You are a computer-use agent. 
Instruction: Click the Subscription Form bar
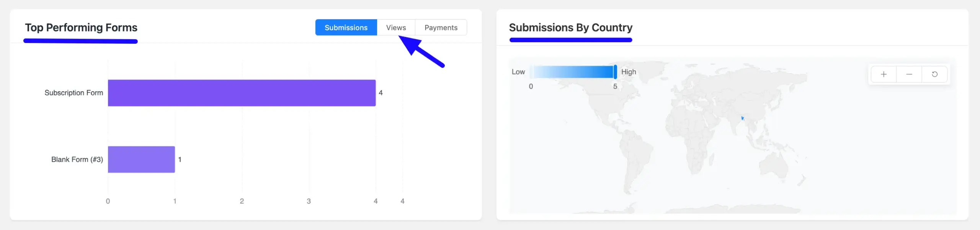(242, 93)
